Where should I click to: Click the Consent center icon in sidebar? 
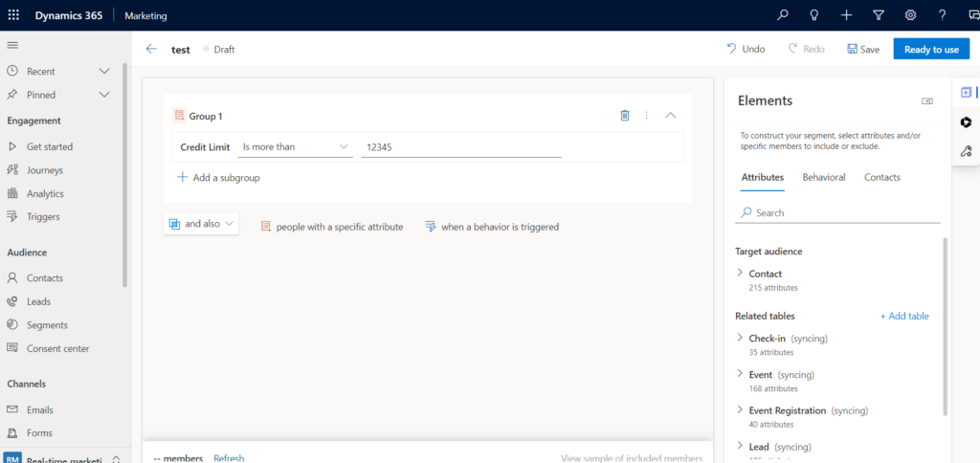point(12,348)
